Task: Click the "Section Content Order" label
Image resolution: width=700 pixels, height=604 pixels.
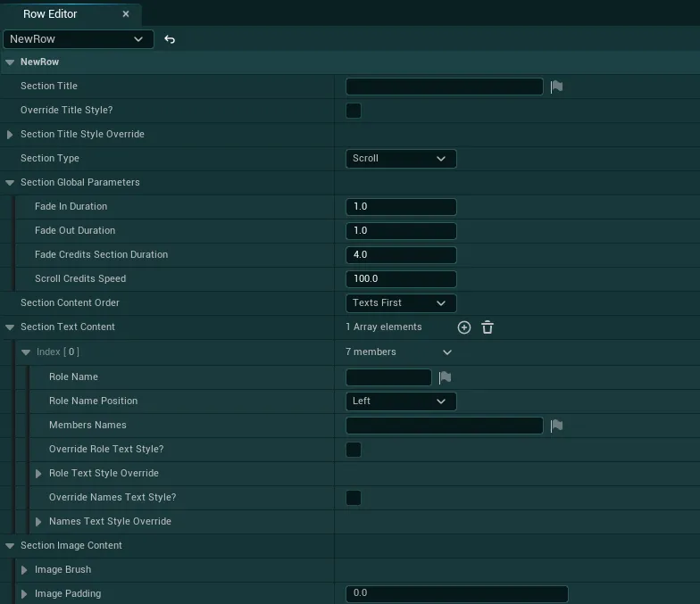Action: [x=70, y=303]
